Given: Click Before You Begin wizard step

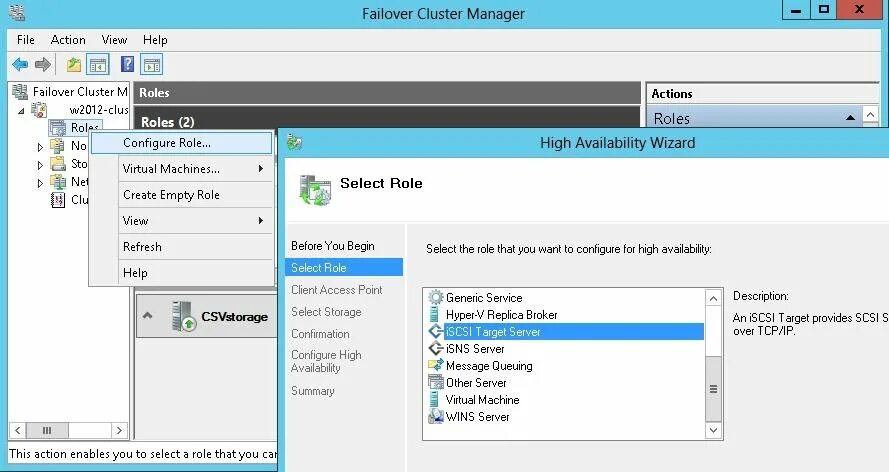Looking at the screenshot, I should (x=333, y=246).
